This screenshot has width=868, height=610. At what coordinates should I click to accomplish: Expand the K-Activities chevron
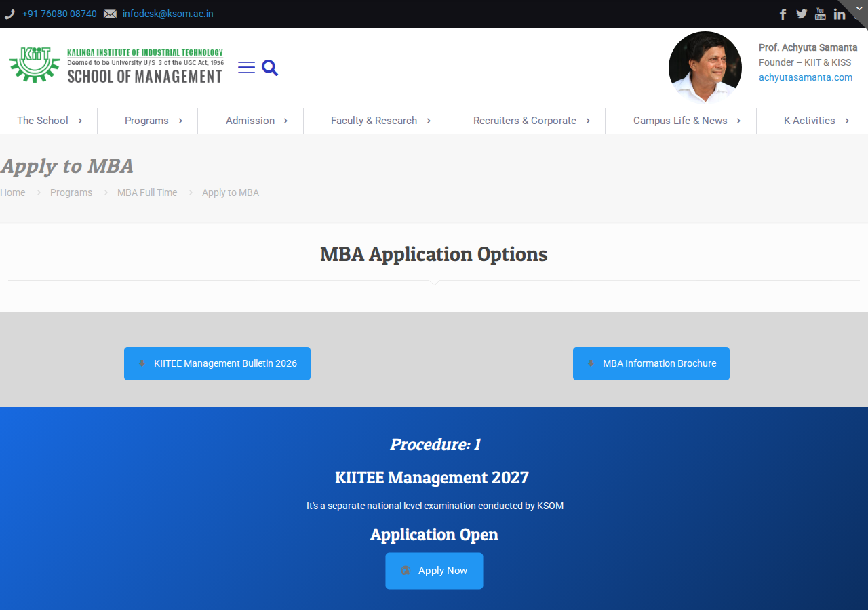coord(847,121)
